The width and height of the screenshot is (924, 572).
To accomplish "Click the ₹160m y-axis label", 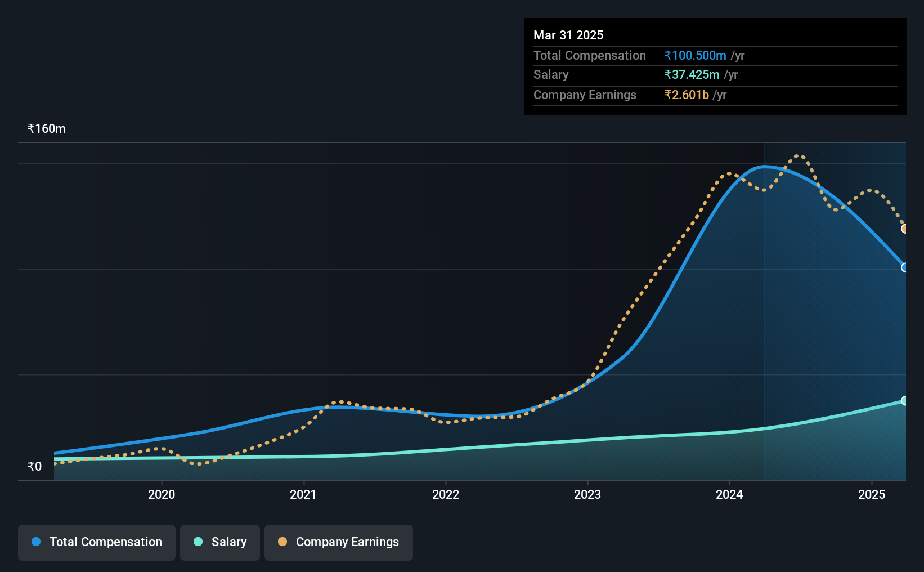I will [47, 128].
